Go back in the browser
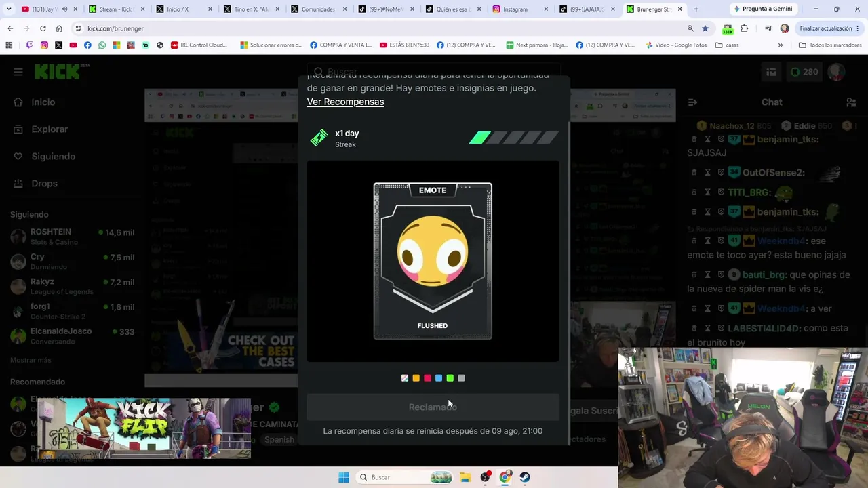 pyautogui.click(x=10, y=28)
